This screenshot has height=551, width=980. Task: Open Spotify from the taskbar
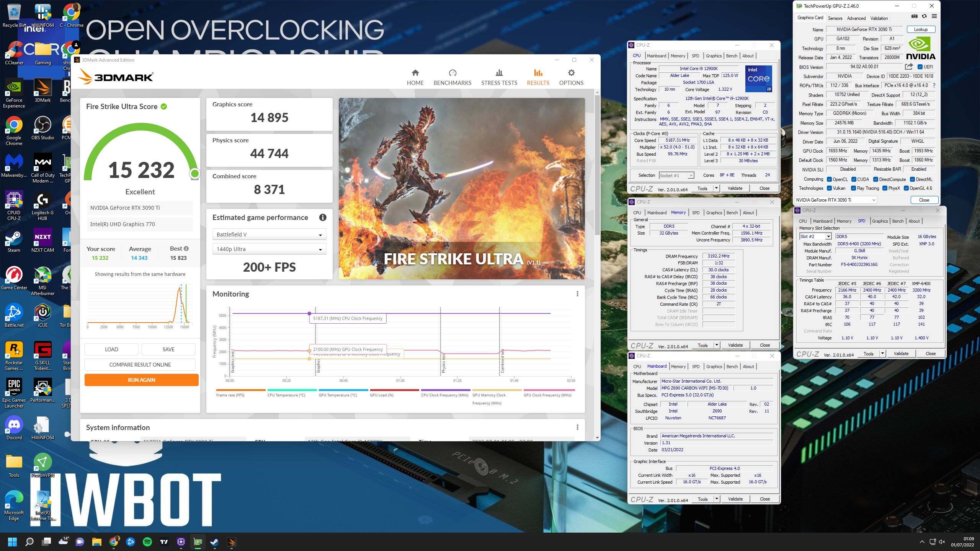click(x=147, y=542)
